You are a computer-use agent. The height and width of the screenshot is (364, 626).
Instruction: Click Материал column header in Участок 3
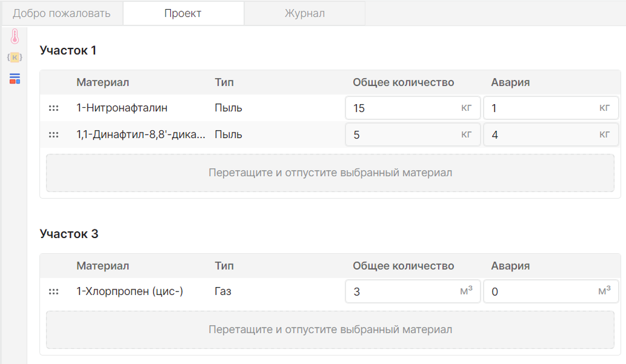point(102,266)
